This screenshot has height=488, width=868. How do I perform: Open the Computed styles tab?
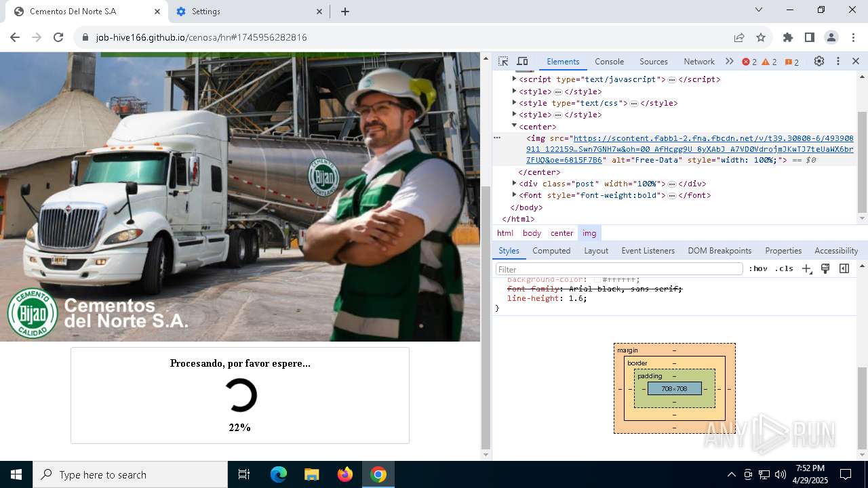[551, 251]
